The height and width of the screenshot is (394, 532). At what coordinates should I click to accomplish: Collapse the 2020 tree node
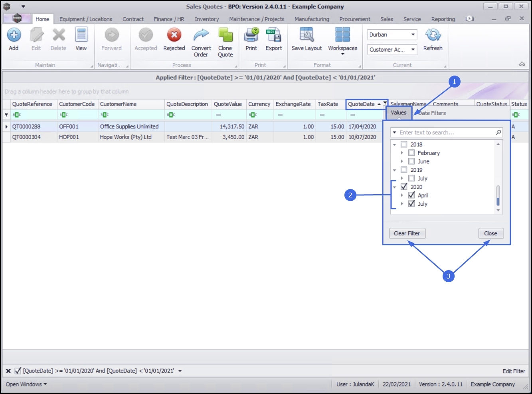tap(394, 187)
